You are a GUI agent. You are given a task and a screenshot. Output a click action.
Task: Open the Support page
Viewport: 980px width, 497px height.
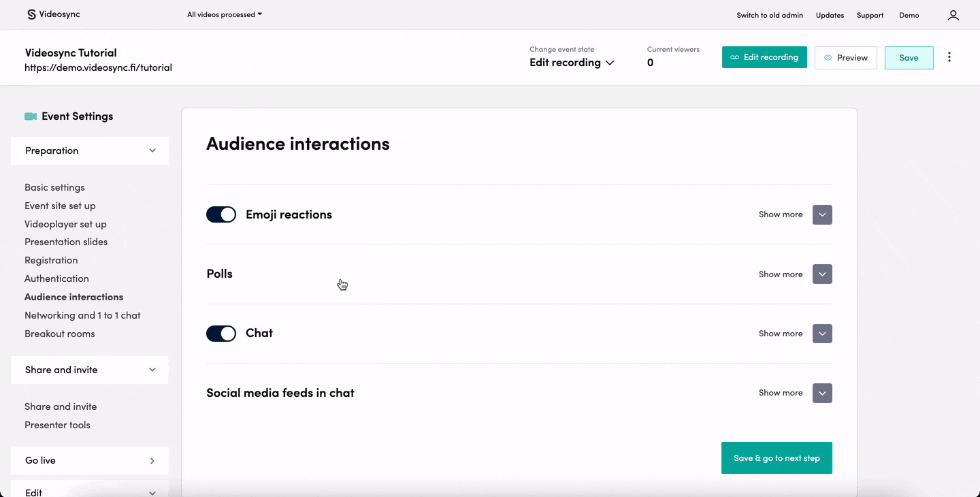pyautogui.click(x=870, y=14)
